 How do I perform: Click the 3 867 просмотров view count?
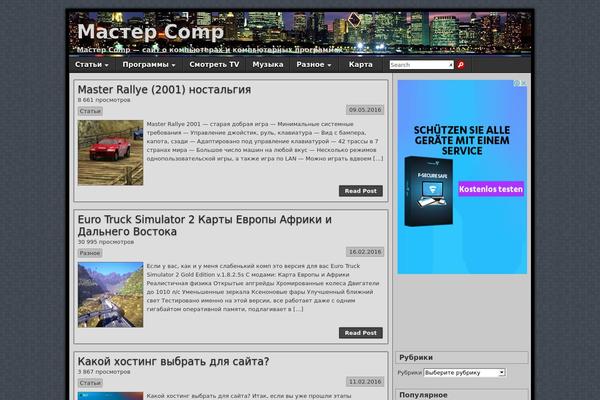click(x=104, y=372)
